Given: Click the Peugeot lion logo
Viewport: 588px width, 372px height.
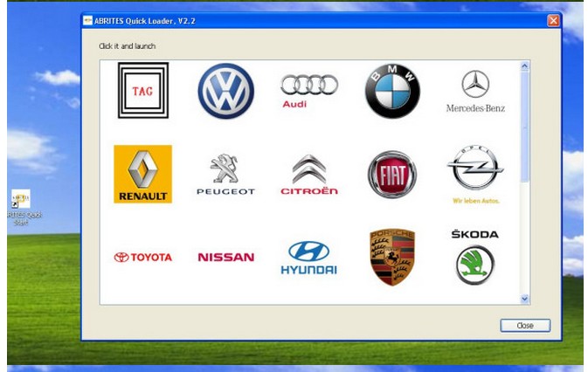Looking at the screenshot, I should tap(225, 174).
